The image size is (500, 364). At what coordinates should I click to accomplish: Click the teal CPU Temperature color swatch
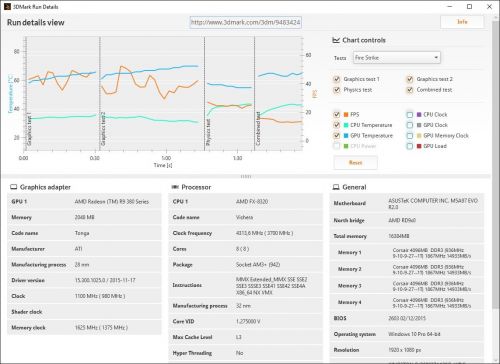[346, 125]
